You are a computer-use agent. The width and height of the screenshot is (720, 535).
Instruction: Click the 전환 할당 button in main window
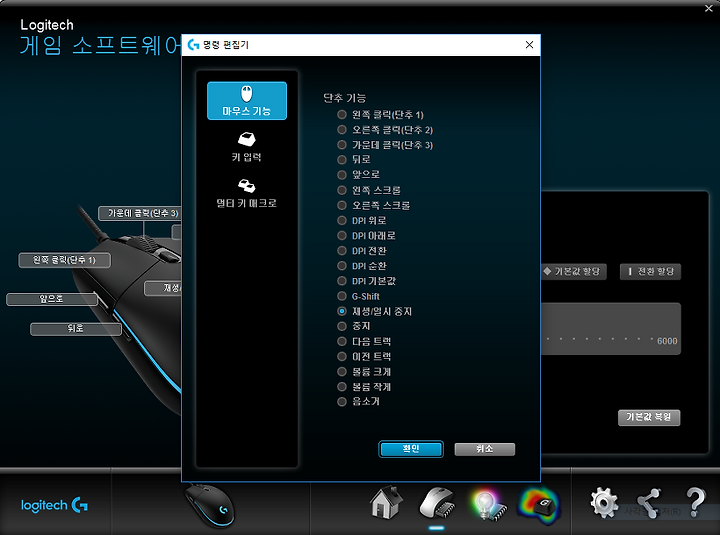[650, 271]
